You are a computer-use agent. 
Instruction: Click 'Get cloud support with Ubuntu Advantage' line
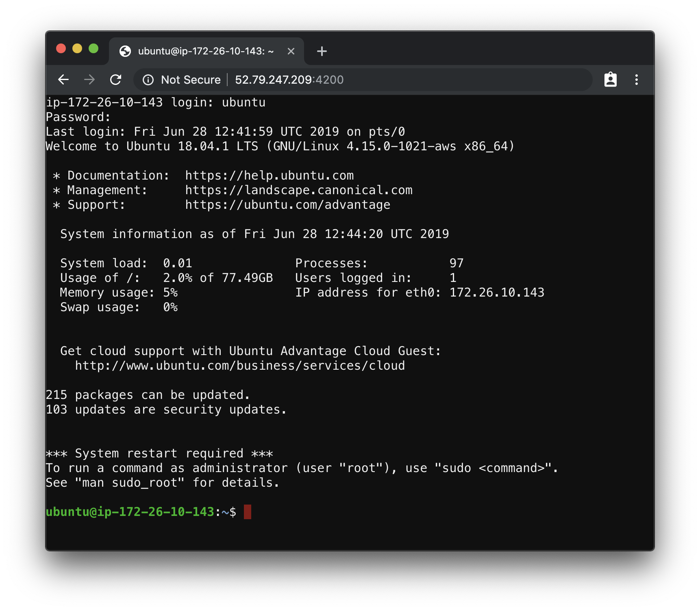click(x=251, y=351)
